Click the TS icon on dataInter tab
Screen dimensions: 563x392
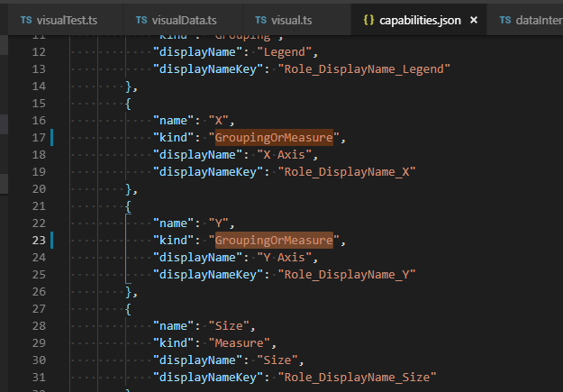pos(505,20)
